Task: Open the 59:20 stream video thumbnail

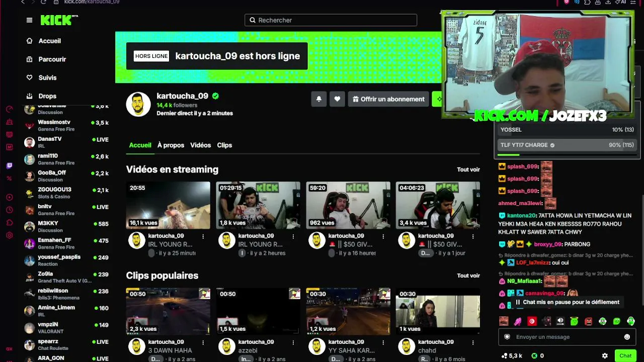Action: pos(348,205)
